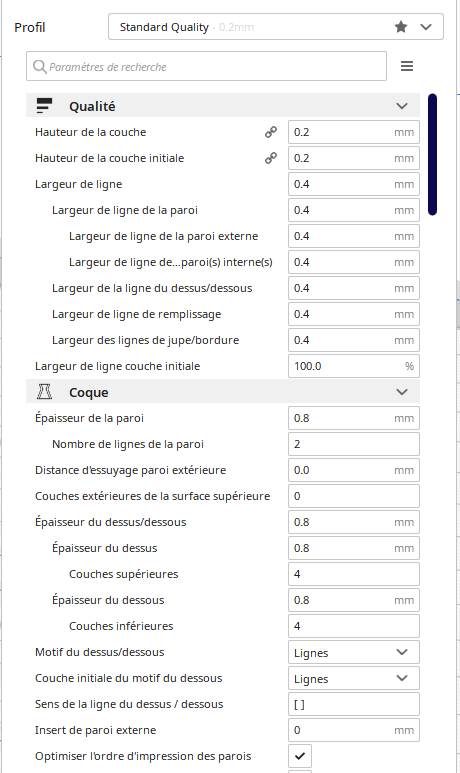Click the search magnifier icon
The image size is (460, 773).
(x=39, y=67)
